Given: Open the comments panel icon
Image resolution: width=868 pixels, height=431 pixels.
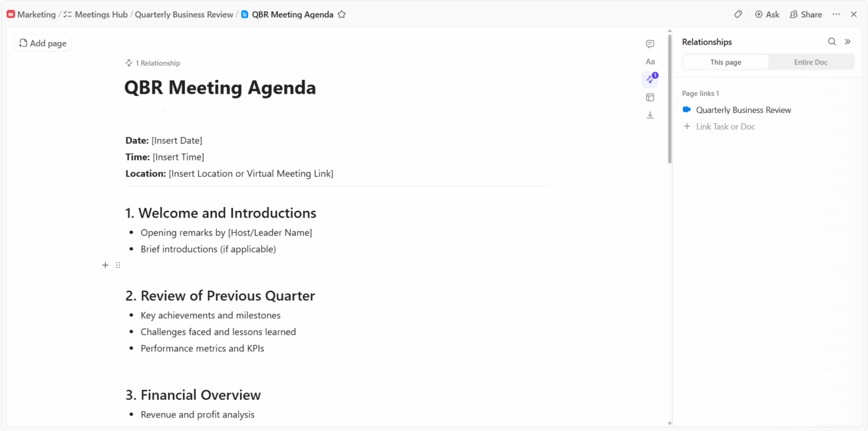Looking at the screenshot, I should tap(650, 43).
